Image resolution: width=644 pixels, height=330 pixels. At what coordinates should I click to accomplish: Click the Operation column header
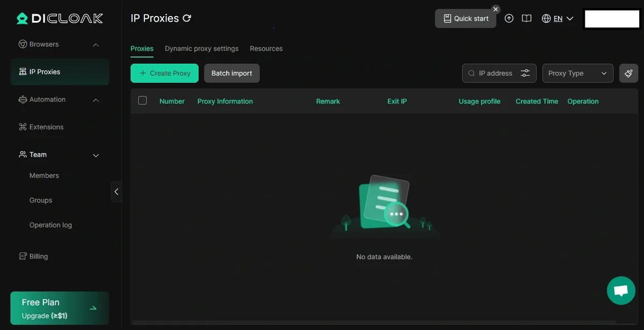coord(583,101)
